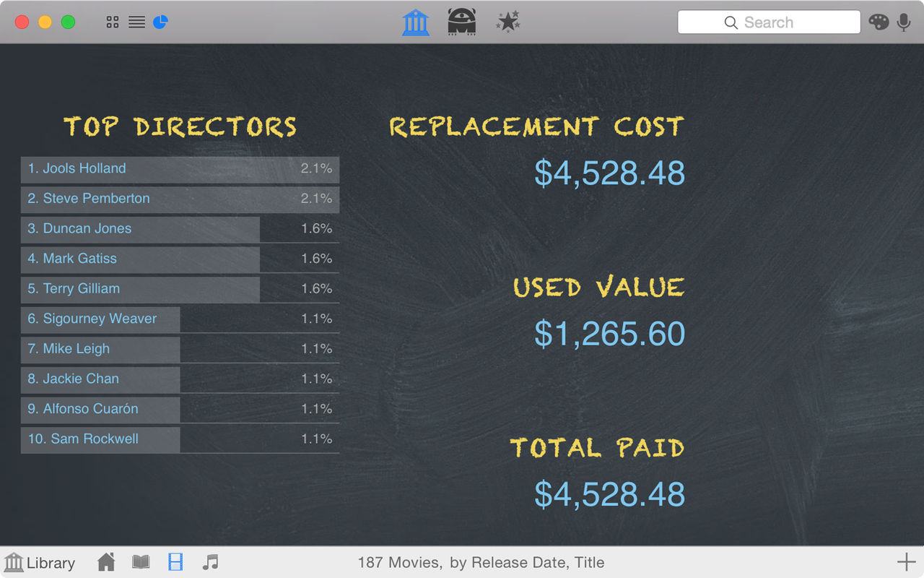Show the Movies filmstrip collection

(175, 562)
